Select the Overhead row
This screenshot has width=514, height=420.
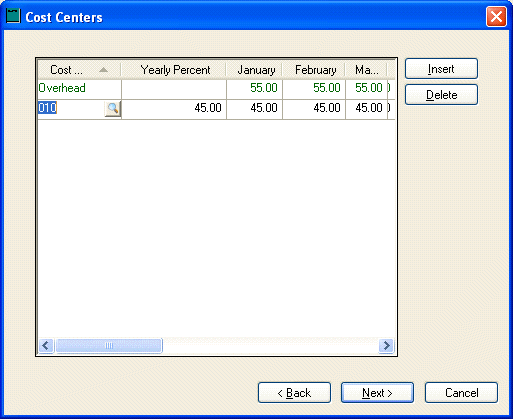tap(216, 88)
